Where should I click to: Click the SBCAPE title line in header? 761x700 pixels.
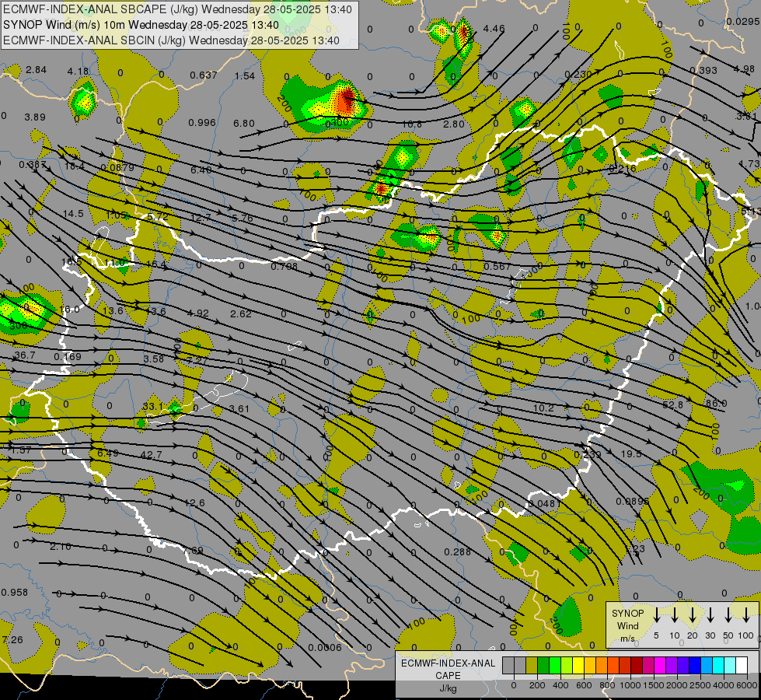click(177, 9)
